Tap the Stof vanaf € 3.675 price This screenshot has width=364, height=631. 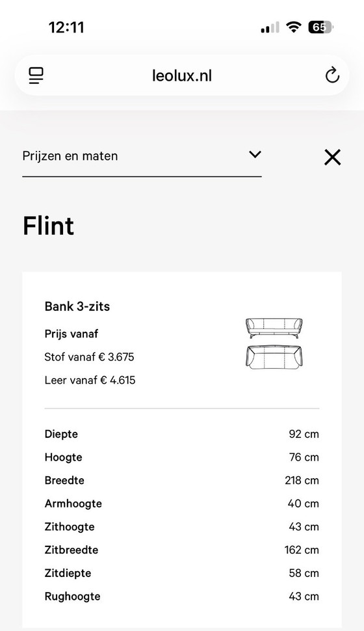[x=89, y=357]
